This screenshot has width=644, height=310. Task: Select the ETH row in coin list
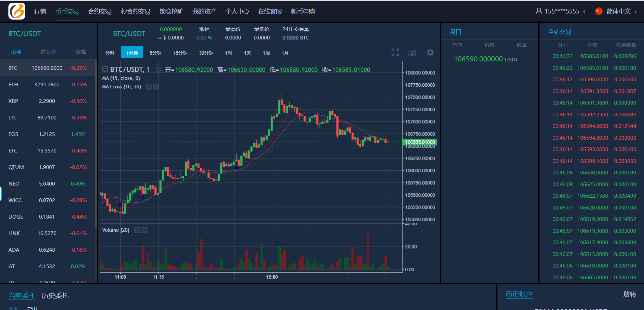(x=47, y=85)
